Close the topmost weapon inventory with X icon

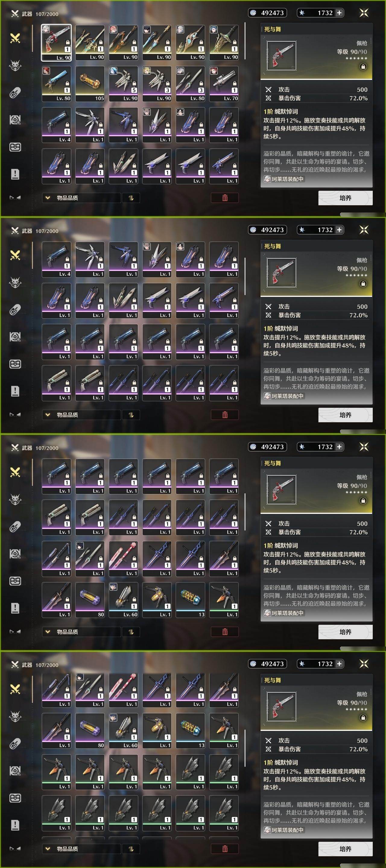[x=364, y=13]
